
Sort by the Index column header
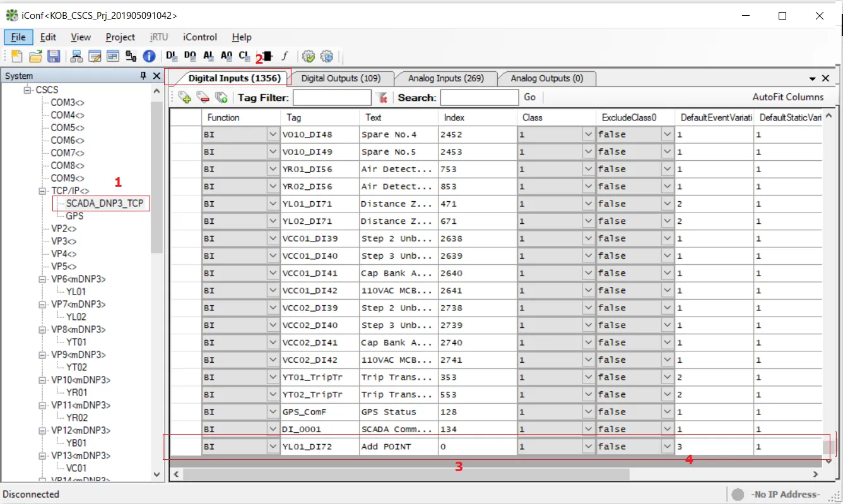(x=478, y=117)
